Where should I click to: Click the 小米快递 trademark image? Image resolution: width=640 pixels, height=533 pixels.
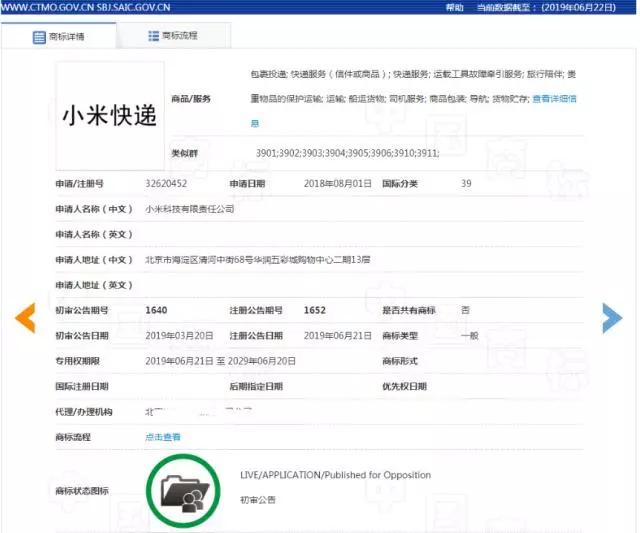point(110,115)
